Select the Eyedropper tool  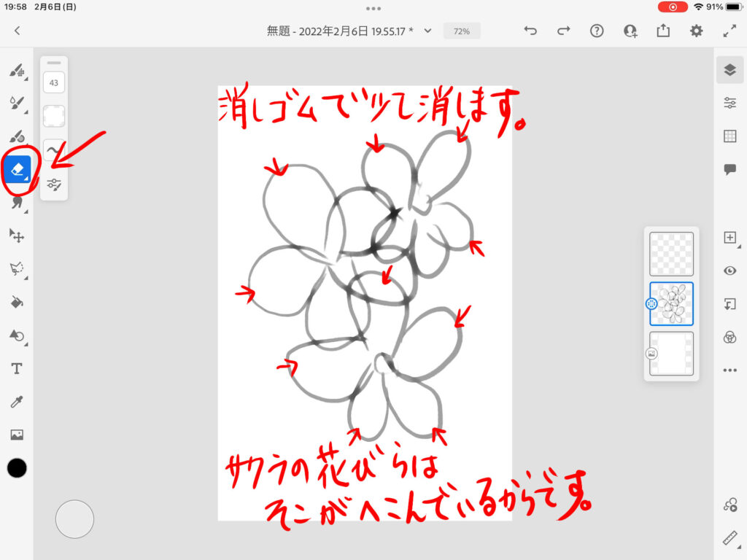point(17,402)
